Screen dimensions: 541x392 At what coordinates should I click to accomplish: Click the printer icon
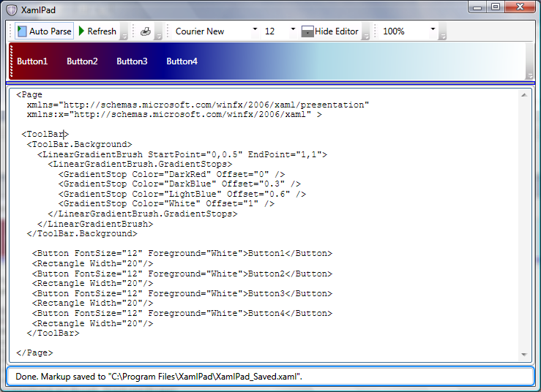(x=146, y=31)
